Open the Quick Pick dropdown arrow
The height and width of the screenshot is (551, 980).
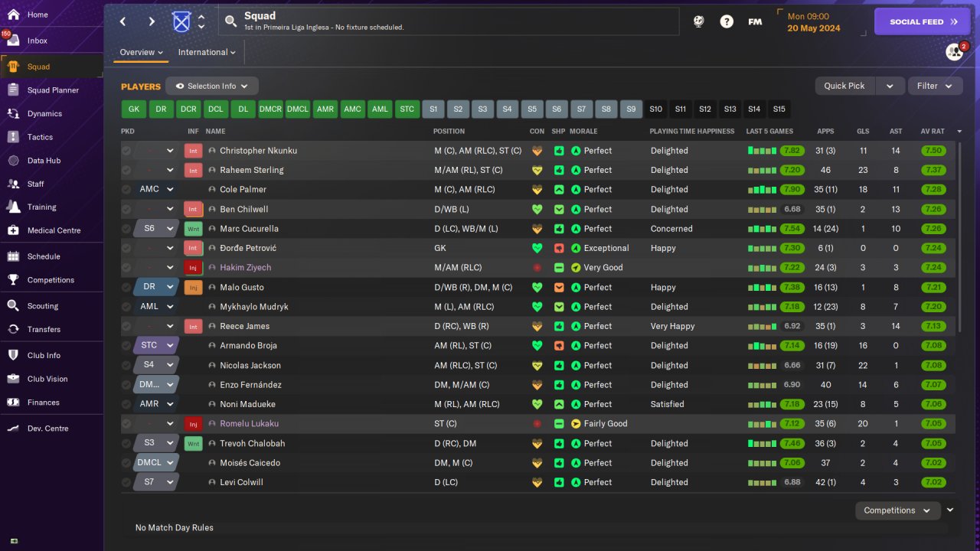pyautogui.click(x=890, y=86)
